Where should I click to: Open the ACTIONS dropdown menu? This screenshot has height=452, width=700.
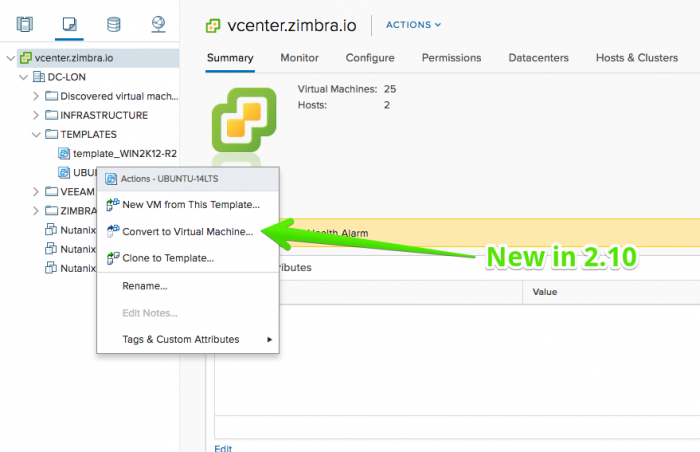tap(413, 25)
